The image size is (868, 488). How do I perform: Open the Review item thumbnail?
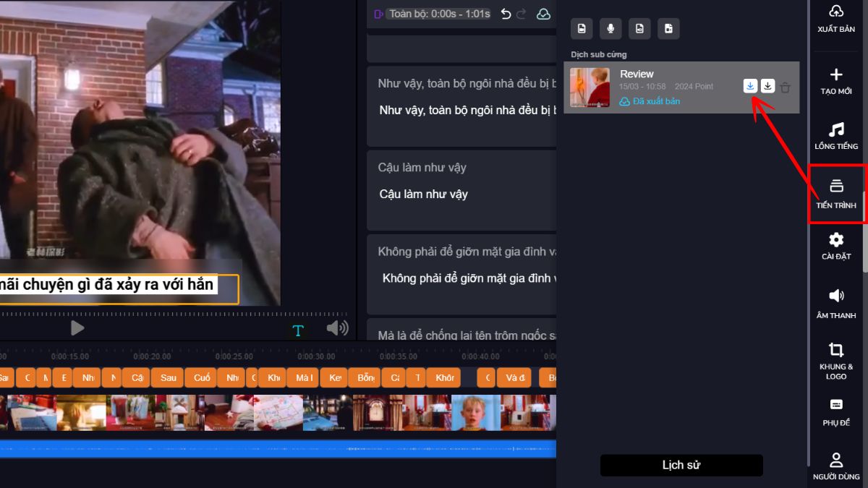coord(590,87)
